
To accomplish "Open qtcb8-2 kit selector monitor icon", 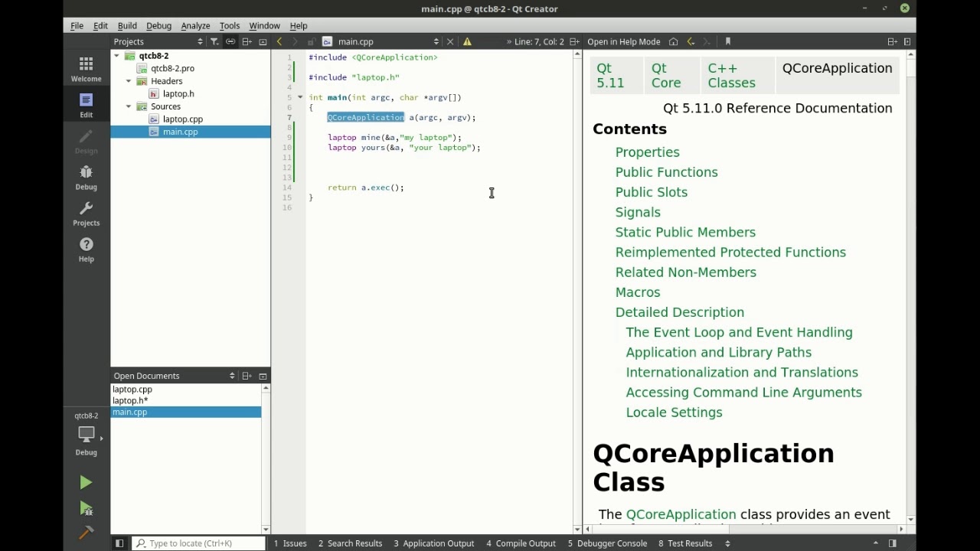I will [87, 434].
